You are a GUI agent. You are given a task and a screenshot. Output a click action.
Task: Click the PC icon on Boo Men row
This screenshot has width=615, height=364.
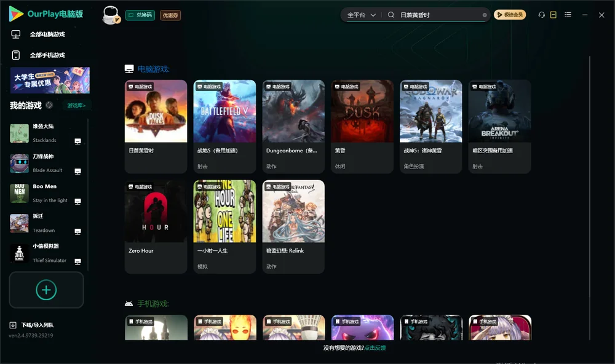tap(77, 201)
